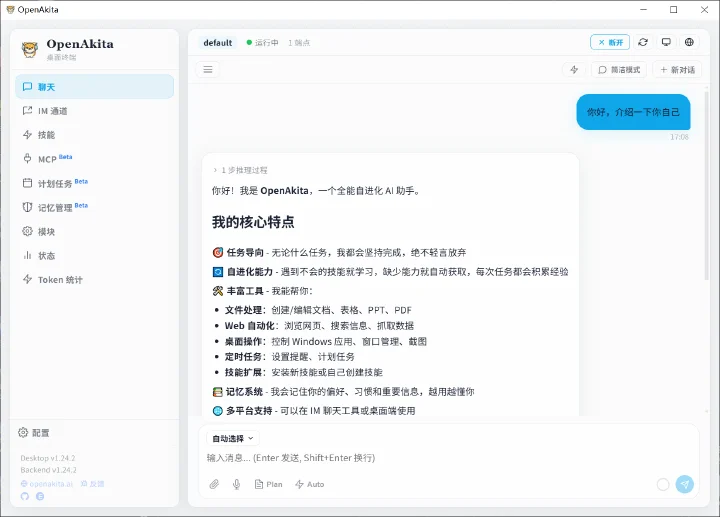Image resolution: width=720 pixels, height=517 pixels.
Task: Click the 多平台支持 globe emoji icon
Action: 218,411
